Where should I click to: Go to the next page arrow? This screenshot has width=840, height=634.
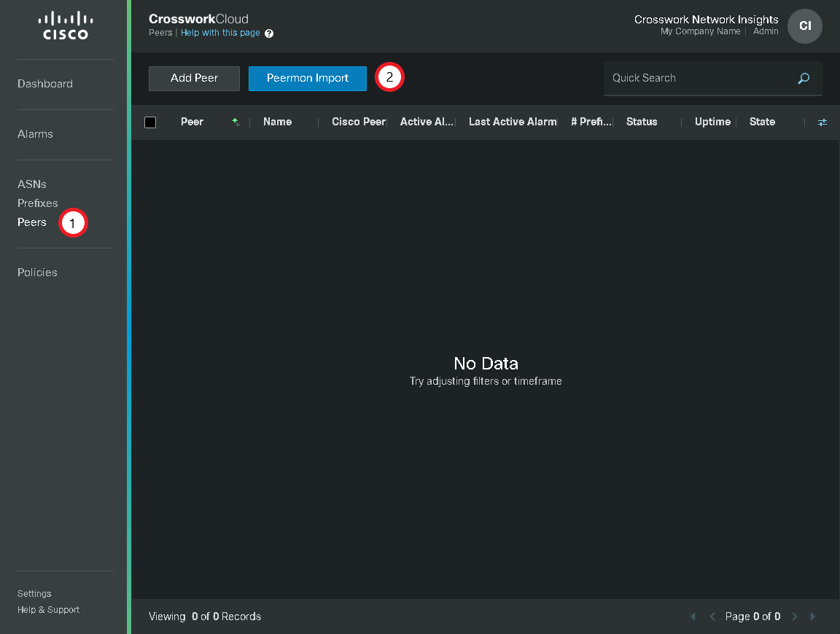click(x=794, y=616)
